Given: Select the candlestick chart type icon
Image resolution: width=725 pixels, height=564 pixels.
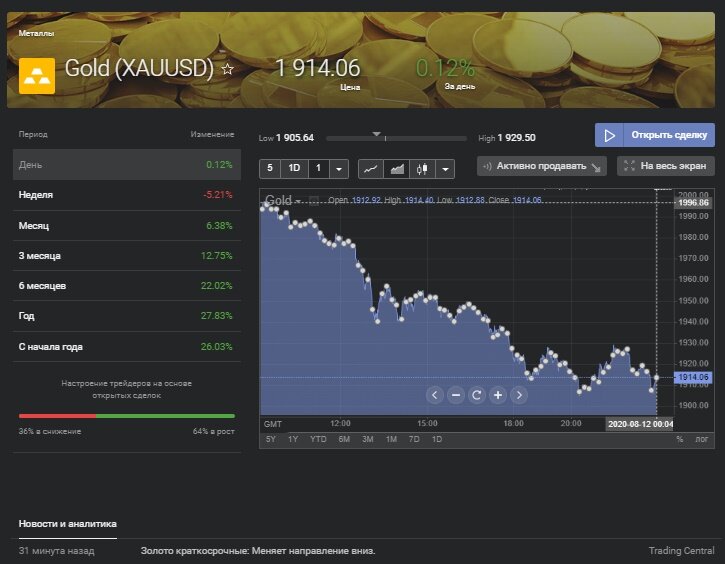Looking at the screenshot, I should point(421,168).
